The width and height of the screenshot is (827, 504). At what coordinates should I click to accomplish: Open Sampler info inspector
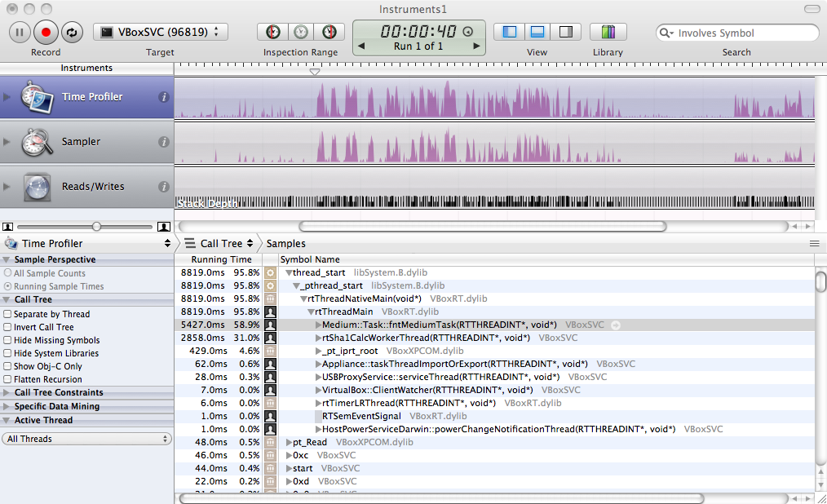[x=164, y=142]
